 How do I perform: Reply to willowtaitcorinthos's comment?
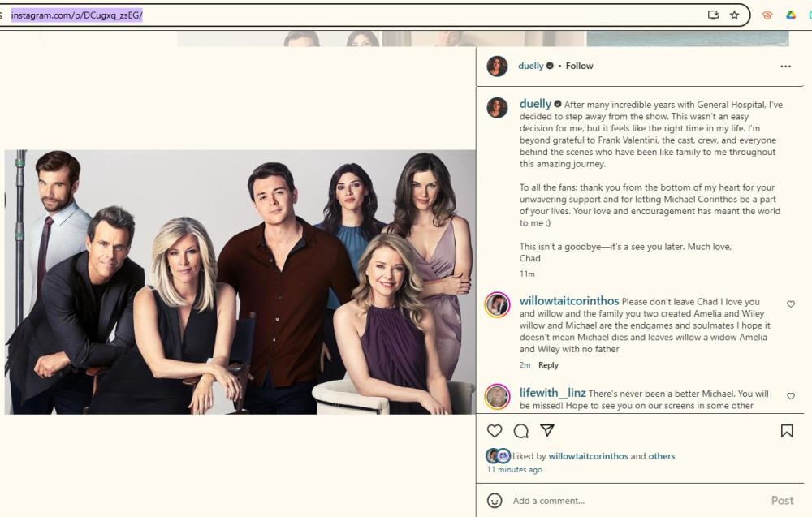tap(548, 365)
